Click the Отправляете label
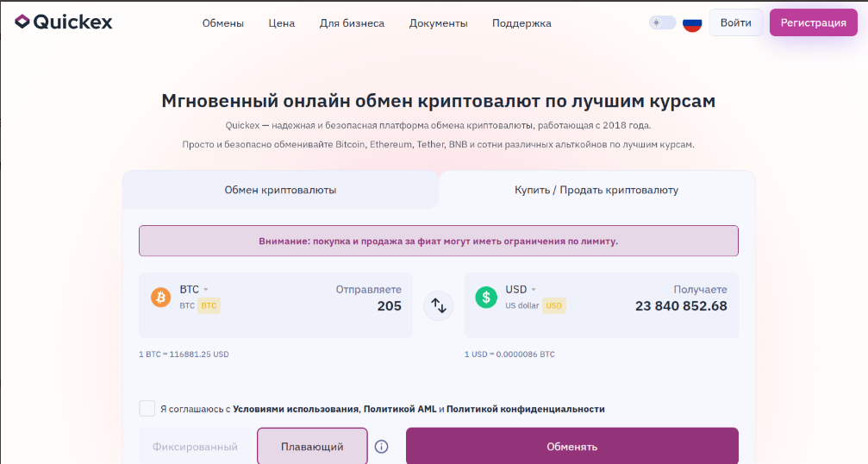Viewport: 868px width, 464px height. click(x=368, y=290)
